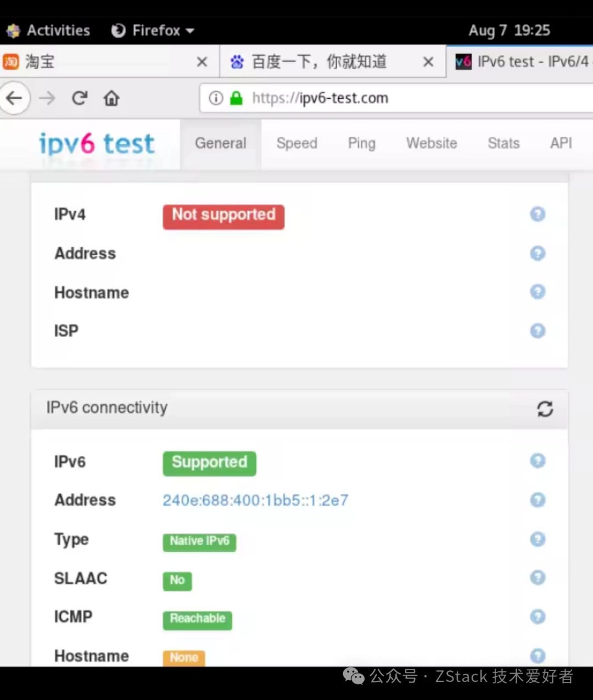Viewport: 593px width, 700px height.
Task: Refresh the IPv6 connectivity test
Action: (545, 409)
